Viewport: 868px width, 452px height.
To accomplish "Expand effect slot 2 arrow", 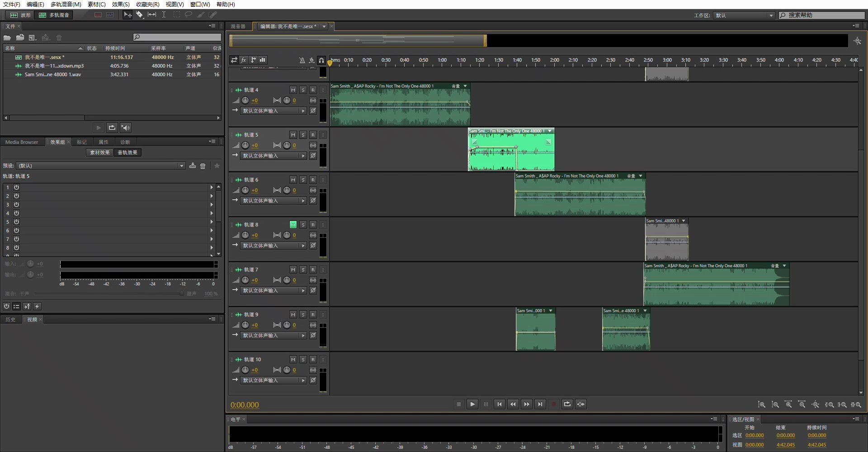I will [x=211, y=196].
